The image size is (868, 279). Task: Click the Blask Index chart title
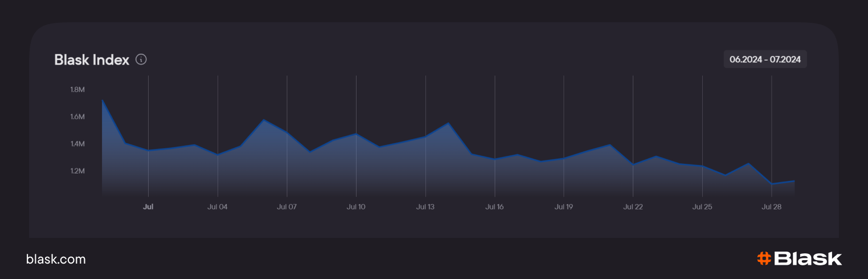pyautogui.click(x=92, y=59)
